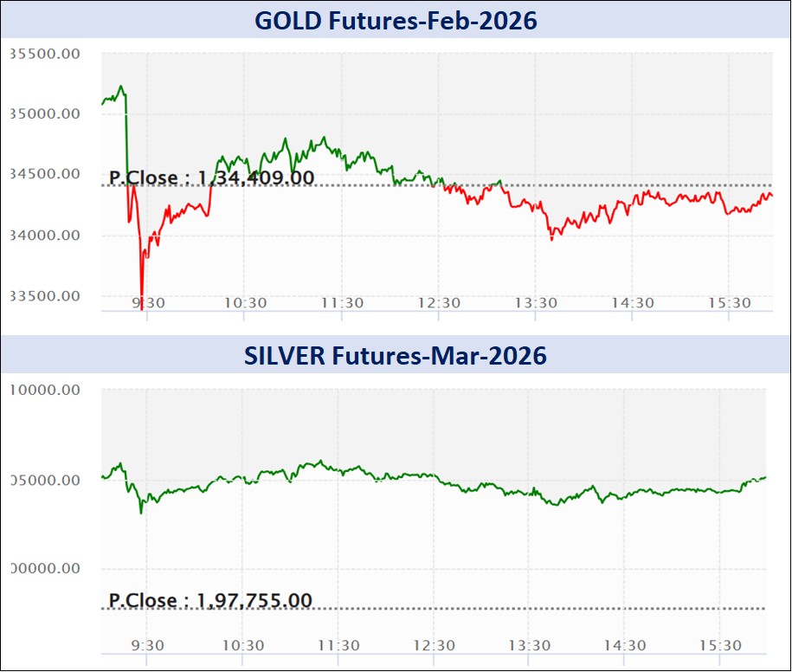Click the SILVER Futures-Mar-2026 chart title
This screenshot has height=672, width=792.
click(x=395, y=355)
